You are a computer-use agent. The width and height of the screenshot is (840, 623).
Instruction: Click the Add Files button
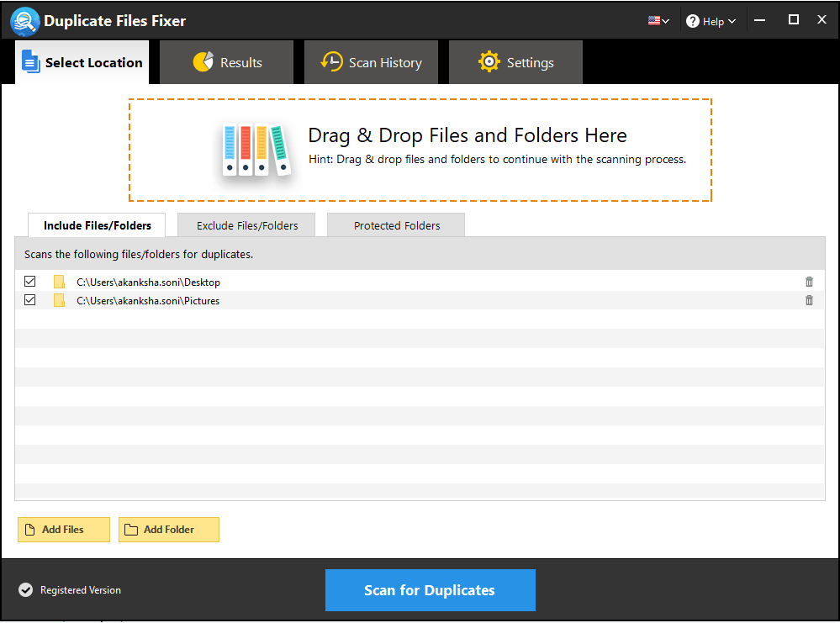click(x=64, y=529)
